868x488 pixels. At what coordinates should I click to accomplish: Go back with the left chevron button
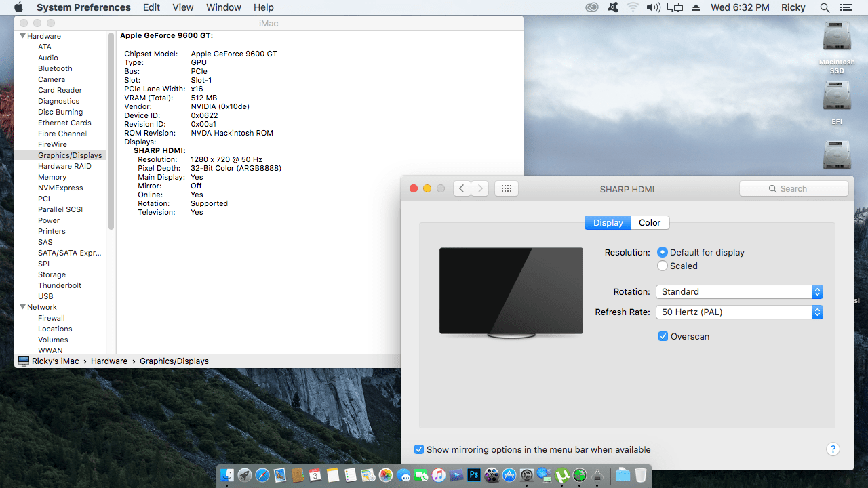pyautogui.click(x=462, y=188)
